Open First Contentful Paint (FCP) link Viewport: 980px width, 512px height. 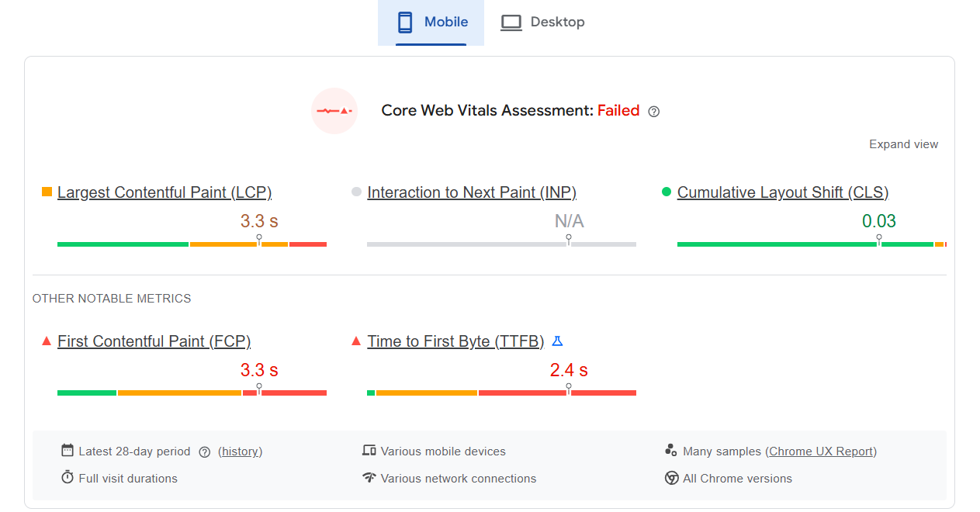coord(154,341)
